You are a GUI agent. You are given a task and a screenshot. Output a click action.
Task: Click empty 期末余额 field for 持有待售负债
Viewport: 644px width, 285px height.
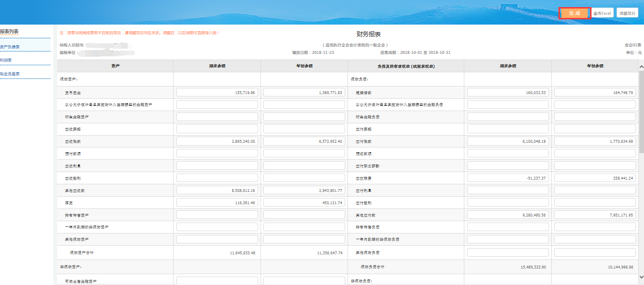click(x=508, y=227)
